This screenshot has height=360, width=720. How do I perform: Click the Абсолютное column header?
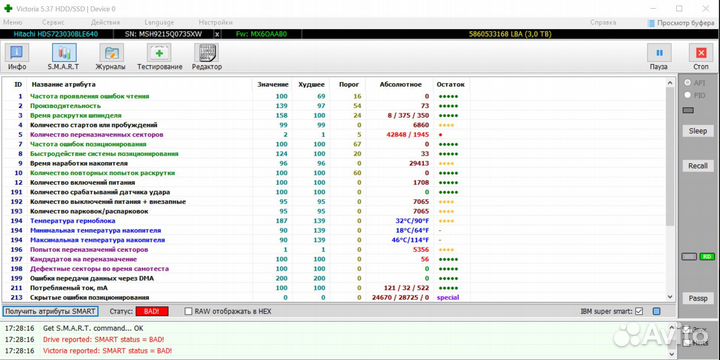tap(400, 84)
